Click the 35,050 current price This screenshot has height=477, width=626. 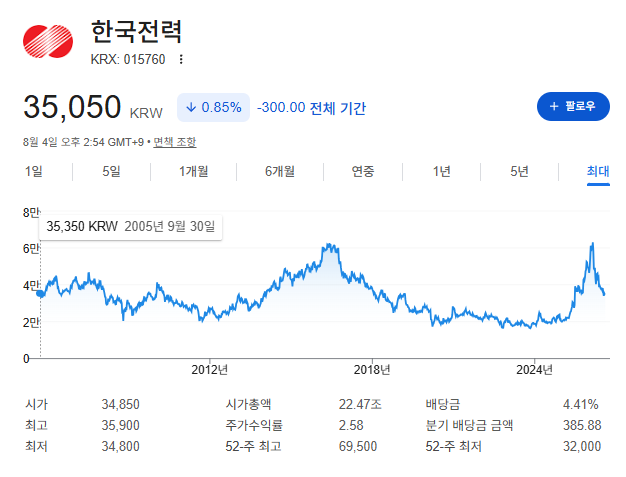pos(72,107)
